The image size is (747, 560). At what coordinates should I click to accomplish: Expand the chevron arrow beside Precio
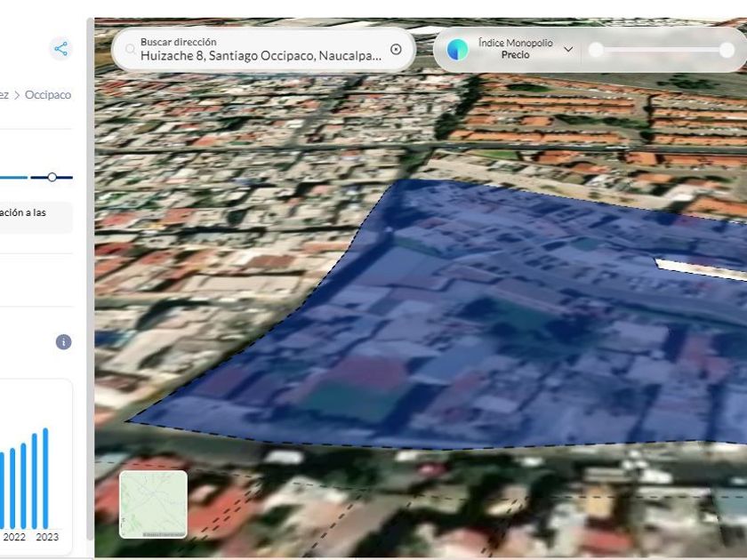[x=568, y=50]
